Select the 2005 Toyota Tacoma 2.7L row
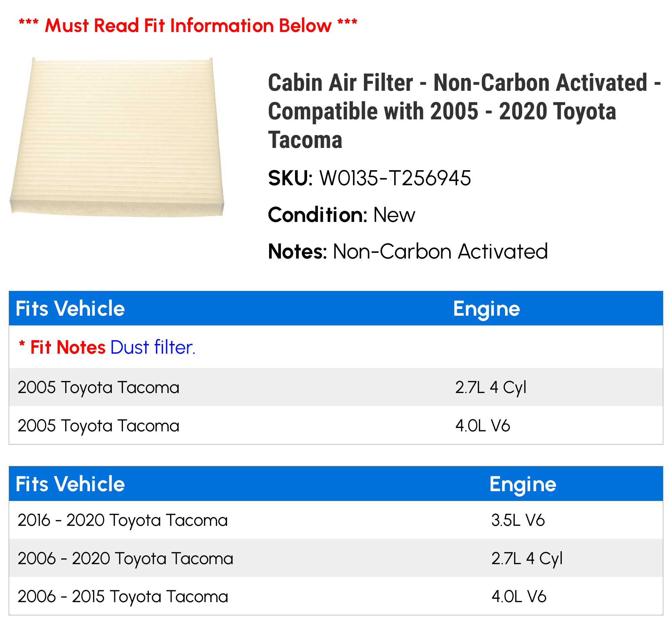The height and width of the screenshot is (624, 672). [336, 387]
